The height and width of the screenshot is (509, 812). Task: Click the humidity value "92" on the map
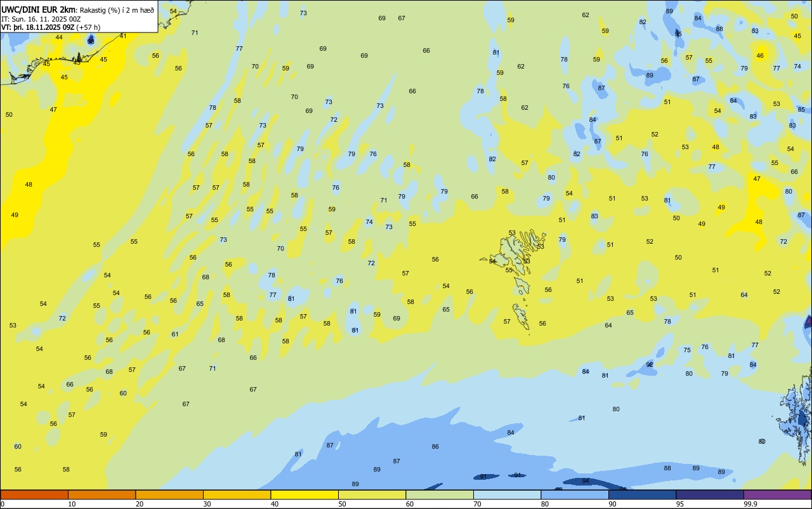coord(650,364)
